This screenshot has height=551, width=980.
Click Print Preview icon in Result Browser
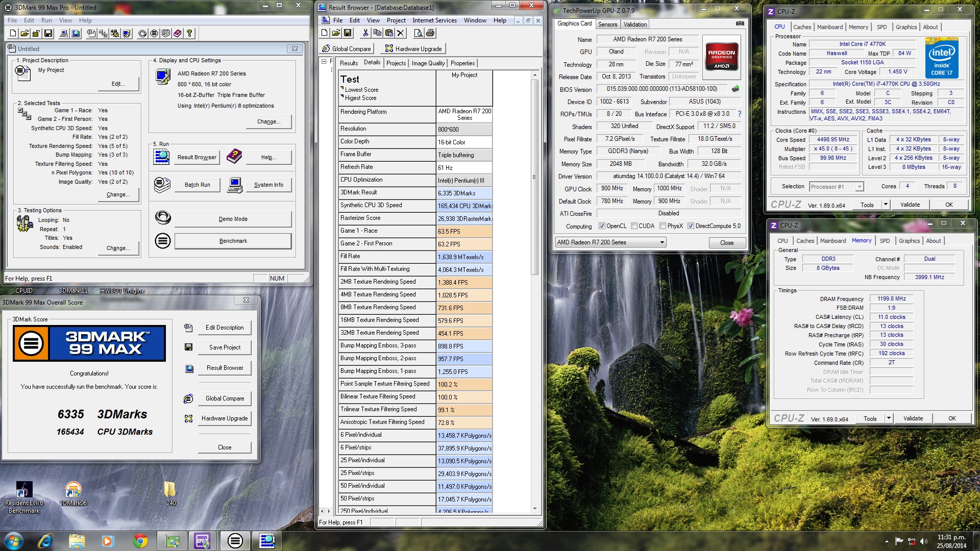(x=419, y=33)
